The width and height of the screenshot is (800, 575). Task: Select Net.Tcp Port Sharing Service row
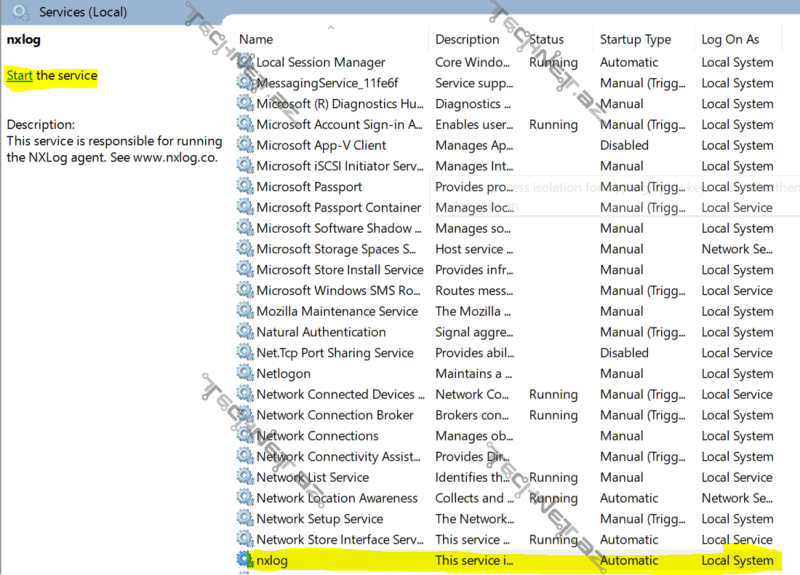[334, 353]
